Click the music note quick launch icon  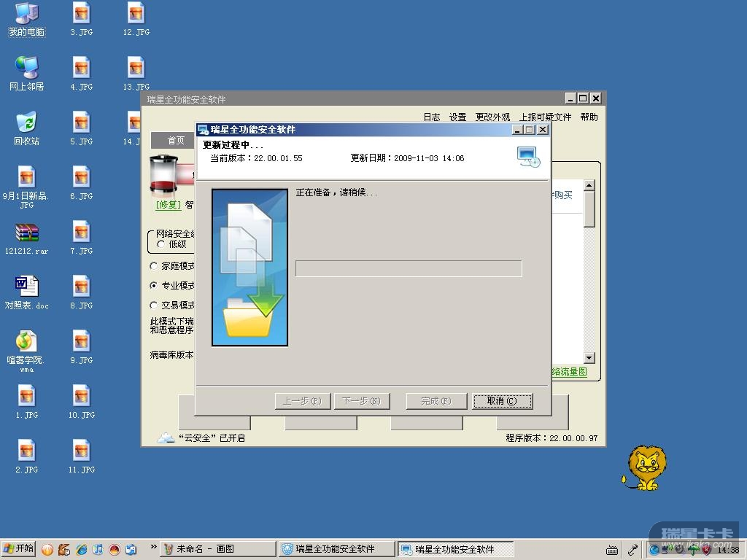(98, 549)
